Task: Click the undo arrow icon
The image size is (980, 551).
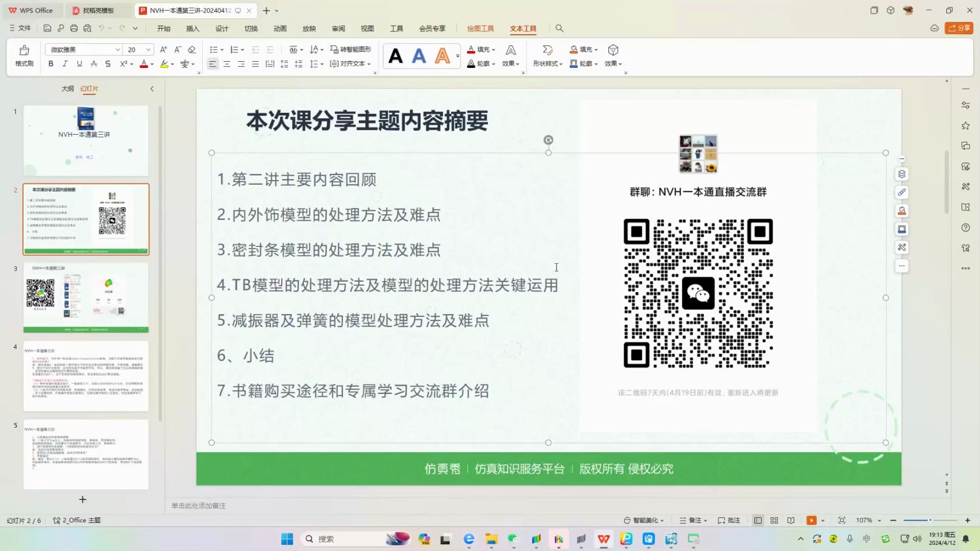Action: [x=102, y=29]
